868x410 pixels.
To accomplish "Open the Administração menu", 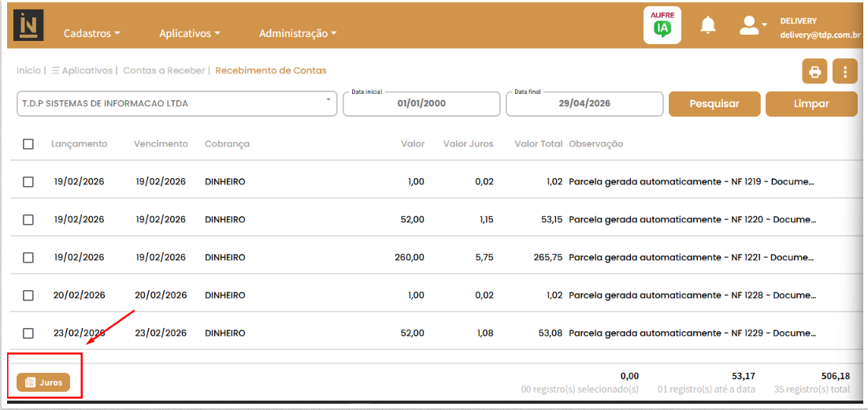I will point(299,33).
